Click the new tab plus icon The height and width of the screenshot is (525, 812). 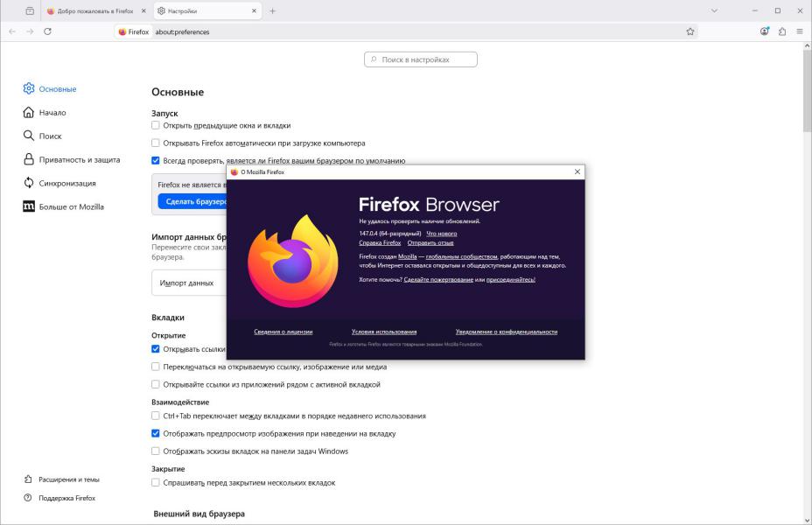click(x=273, y=10)
